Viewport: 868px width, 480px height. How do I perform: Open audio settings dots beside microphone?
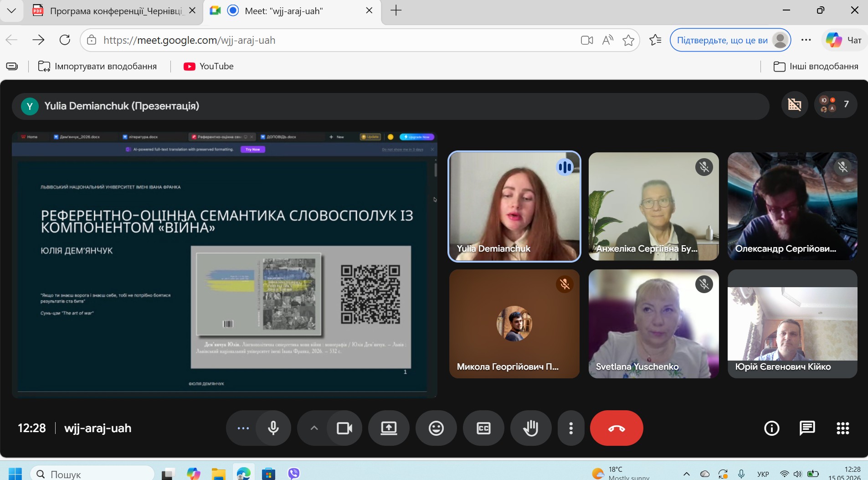coord(243,428)
